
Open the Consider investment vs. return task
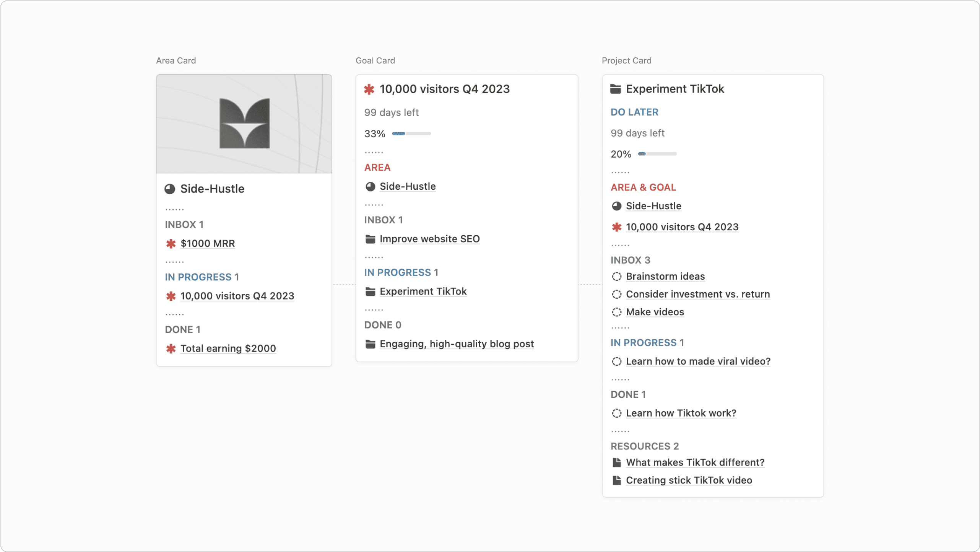698,294
